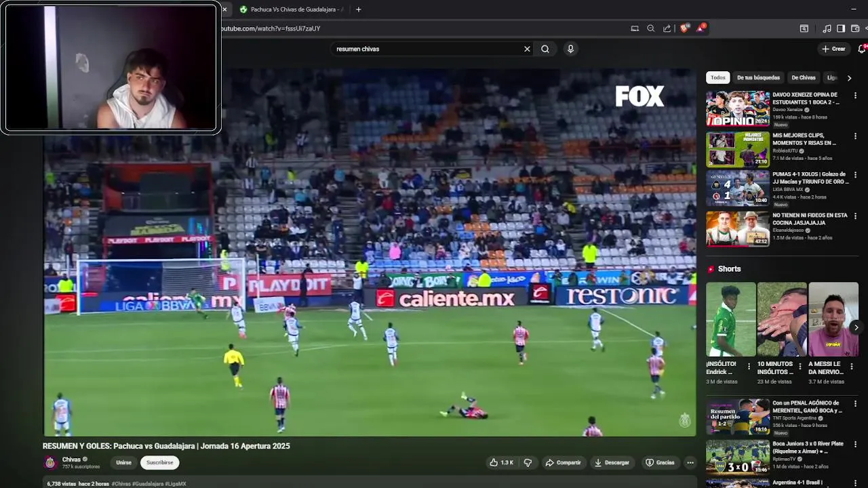Screen dimensions: 868x488
Task: Click 'LIGA BBVA MX' channel name
Action: [788, 190]
